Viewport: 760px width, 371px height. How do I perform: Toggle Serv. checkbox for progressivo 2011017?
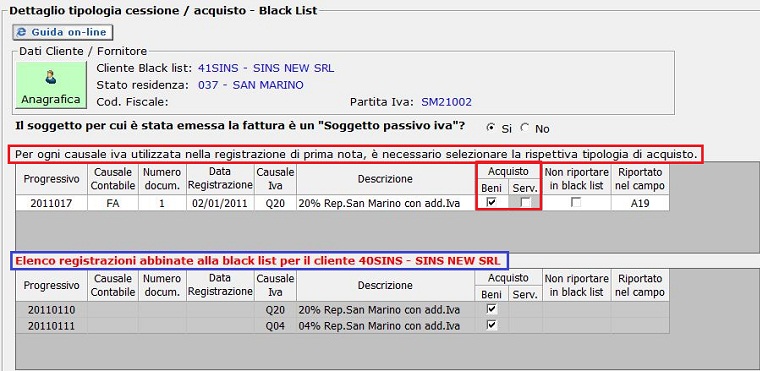[525, 203]
